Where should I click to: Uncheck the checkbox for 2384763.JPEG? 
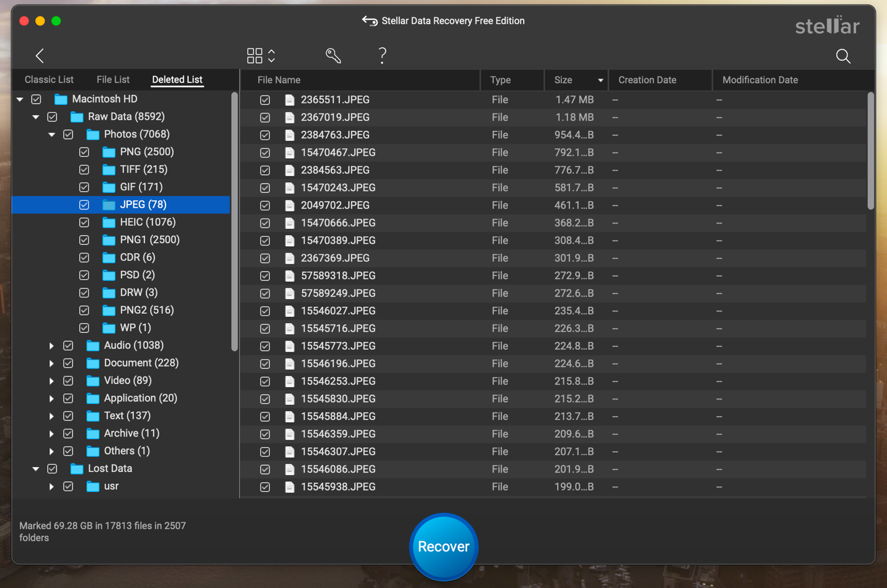[x=265, y=135]
